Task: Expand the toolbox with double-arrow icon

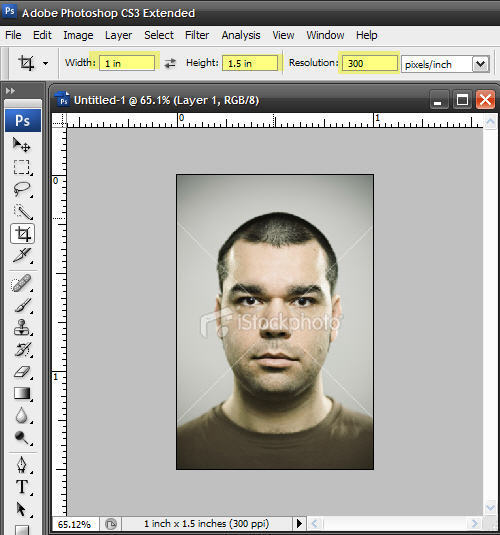Action: coord(10,91)
